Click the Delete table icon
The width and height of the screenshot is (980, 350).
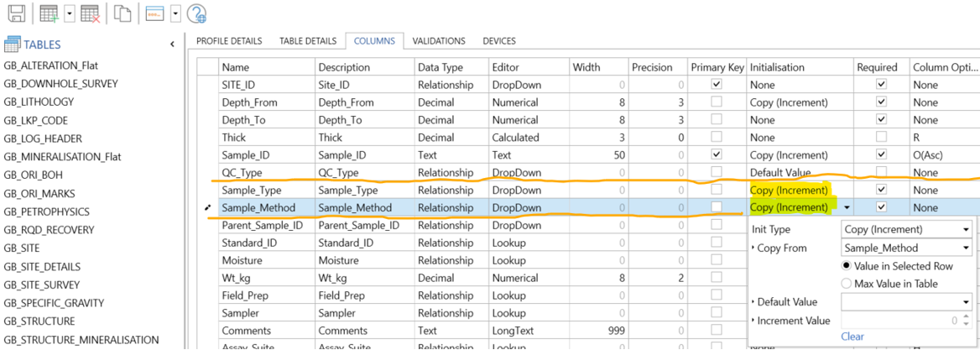pyautogui.click(x=91, y=13)
